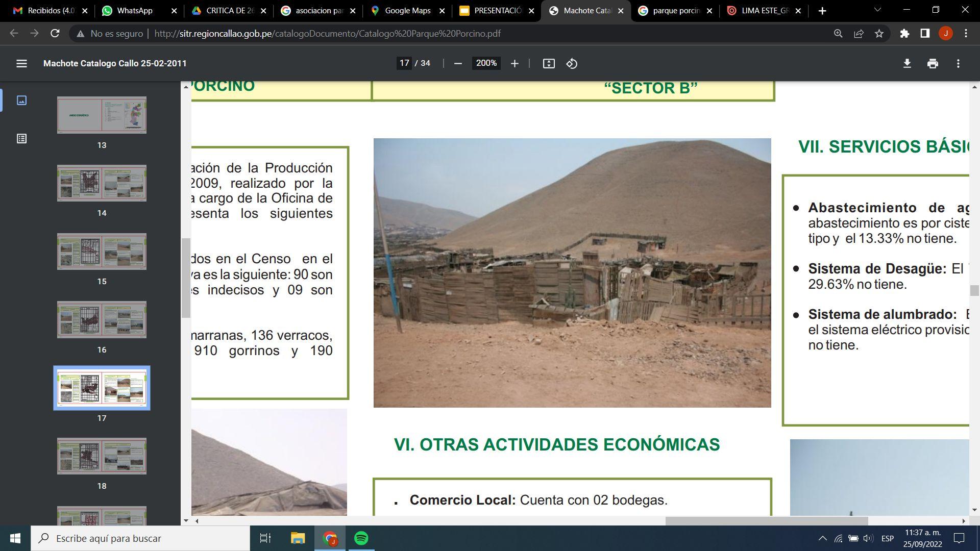
Task: Bookmark this page with the star
Action: (879, 34)
